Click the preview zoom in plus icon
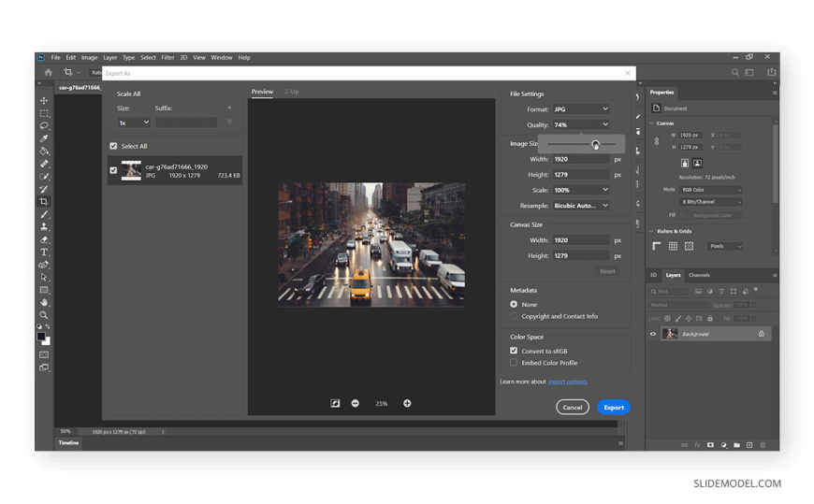The height and width of the screenshot is (504, 814). coord(407,403)
